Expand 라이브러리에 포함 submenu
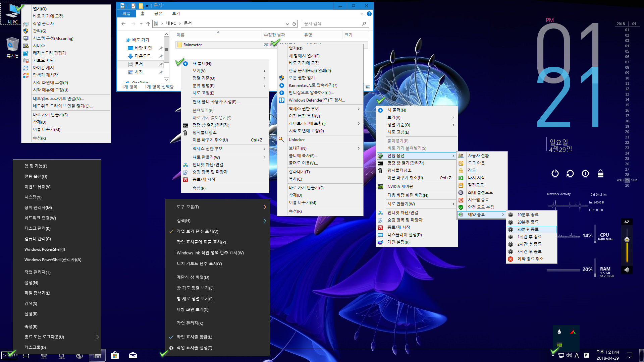 (x=320, y=123)
